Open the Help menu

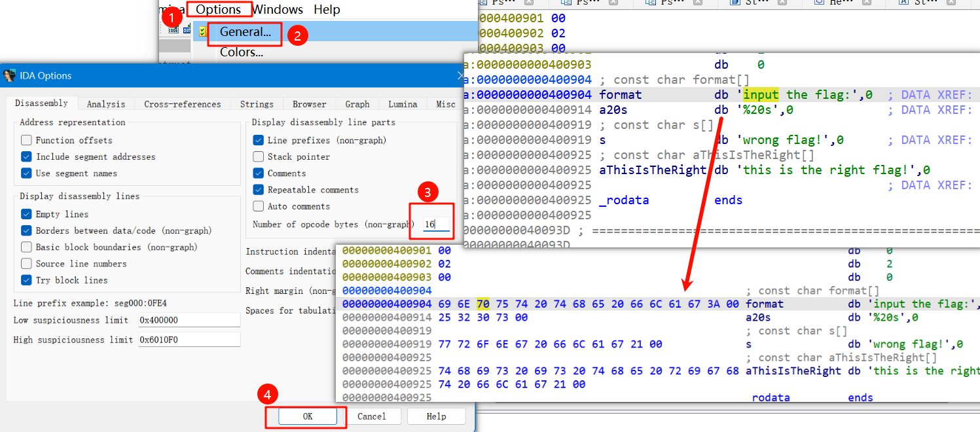tap(327, 9)
